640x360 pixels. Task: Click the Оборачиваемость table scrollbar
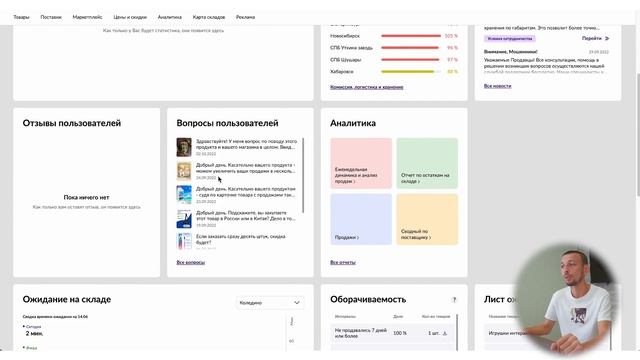tap(457, 331)
